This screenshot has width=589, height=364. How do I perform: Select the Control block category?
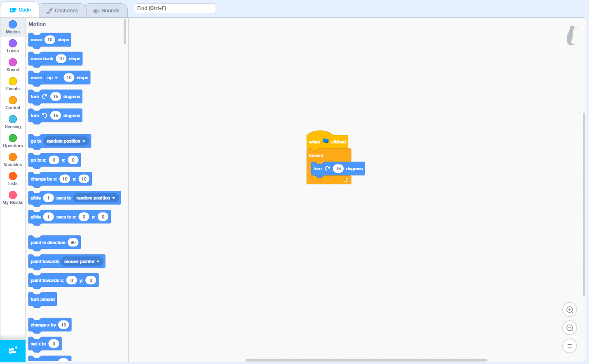point(12,103)
